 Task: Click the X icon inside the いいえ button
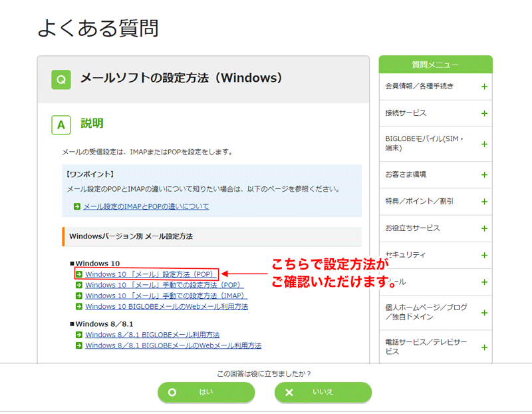(289, 393)
